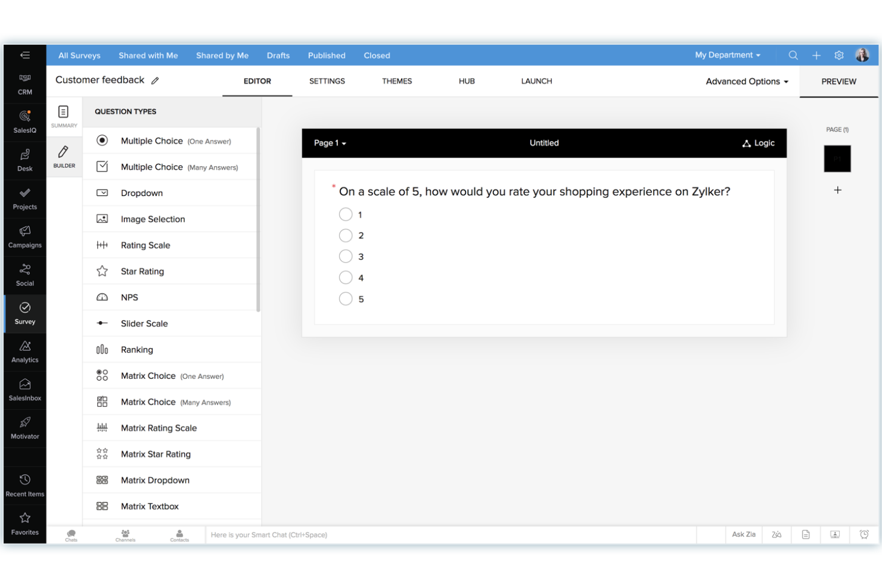Open the Summary panel icon
The image size is (882, 588).
tap(64, 116)
